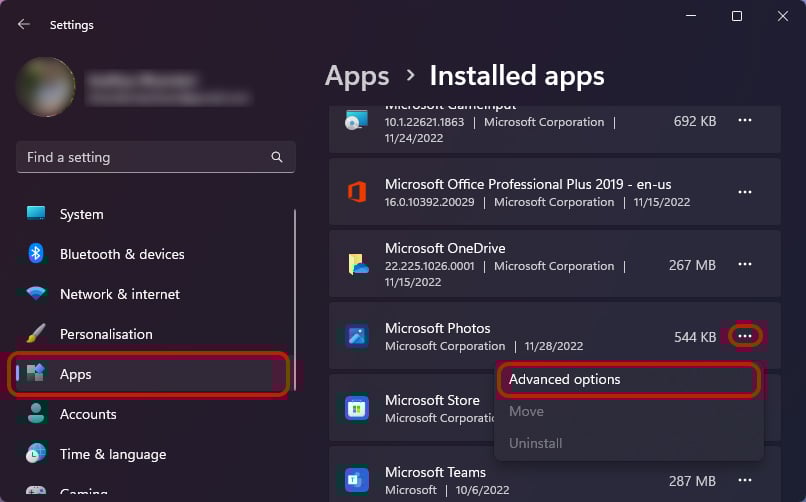Click the Time & language globe icon
The width and height of the screenshot is (806, 502).
(36, 453)
